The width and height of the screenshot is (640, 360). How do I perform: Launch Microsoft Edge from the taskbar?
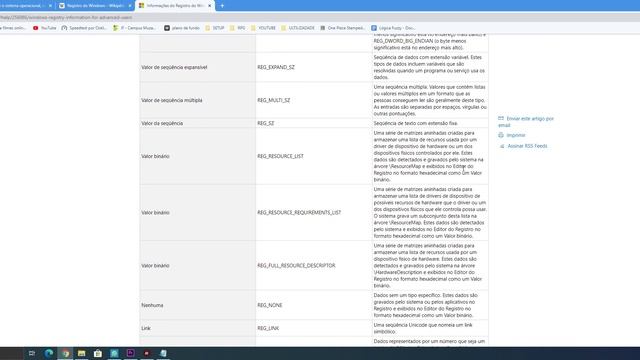coord(49,353)
